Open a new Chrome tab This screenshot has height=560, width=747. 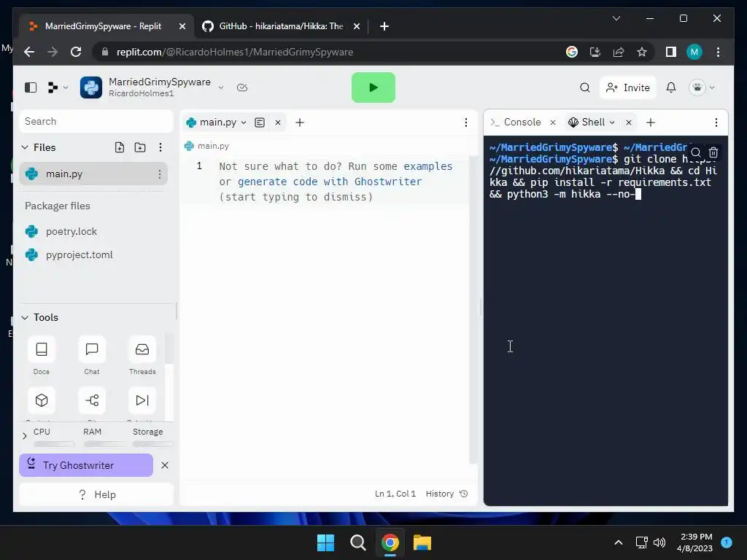[x=384, y=26]
